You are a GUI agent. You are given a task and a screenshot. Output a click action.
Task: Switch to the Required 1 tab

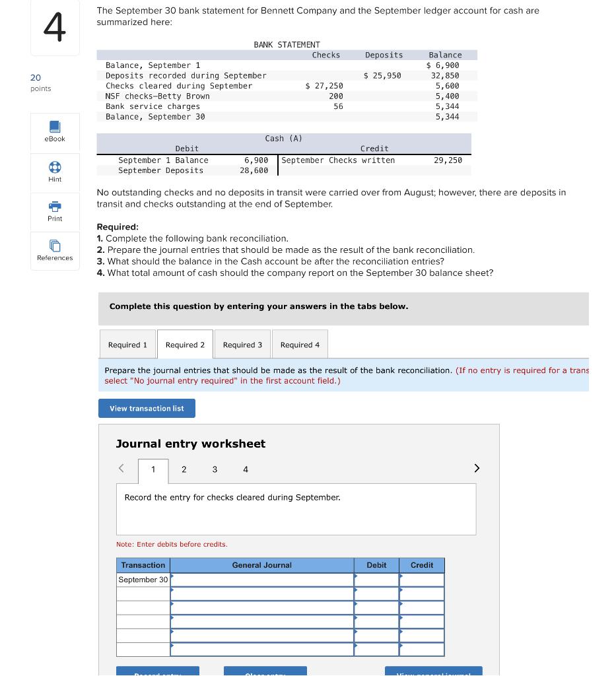tap(127, 344)
